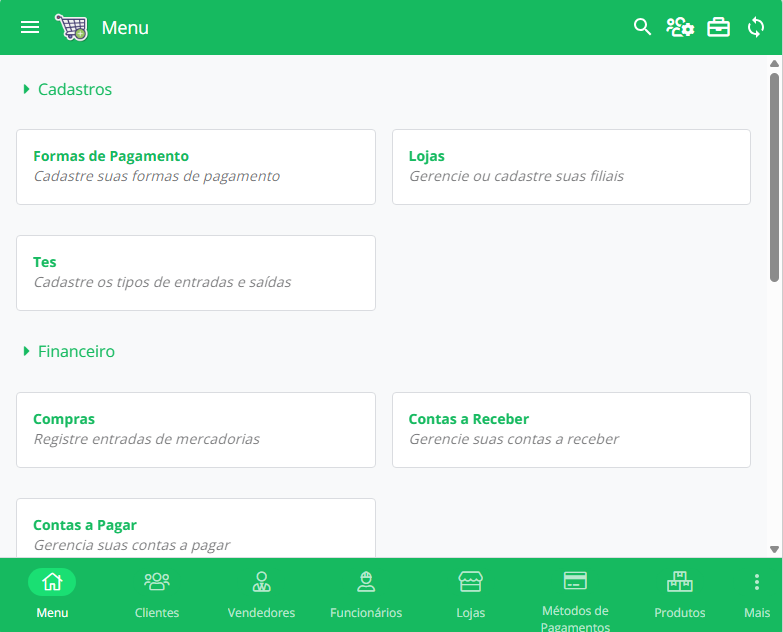Click the sync refresh icon
Screen dimensions: 783x632
click(x=756, y=27)
